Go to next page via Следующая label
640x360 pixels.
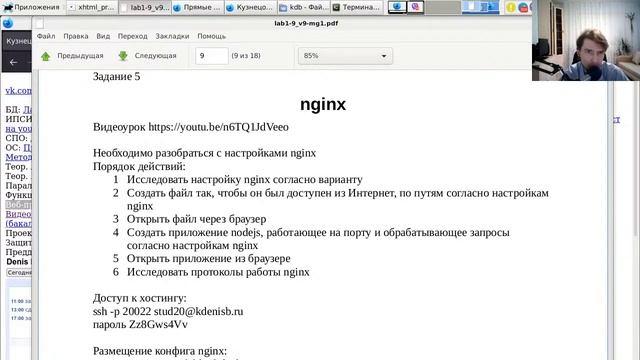pos(156,56)
